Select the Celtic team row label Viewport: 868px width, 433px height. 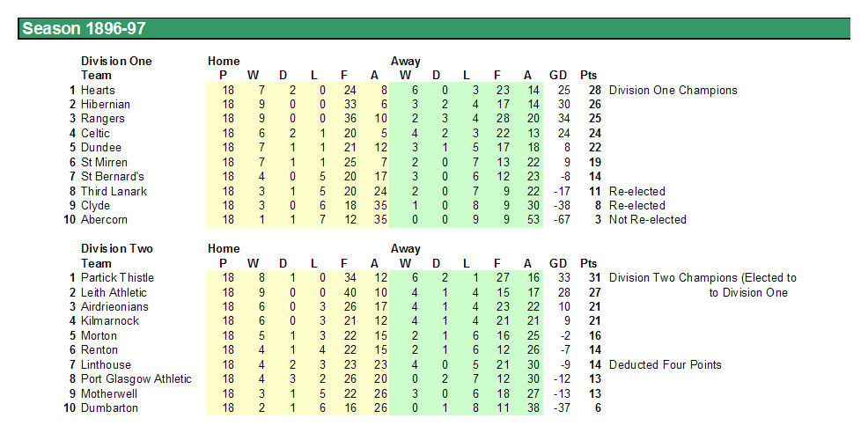coord(95,133)
